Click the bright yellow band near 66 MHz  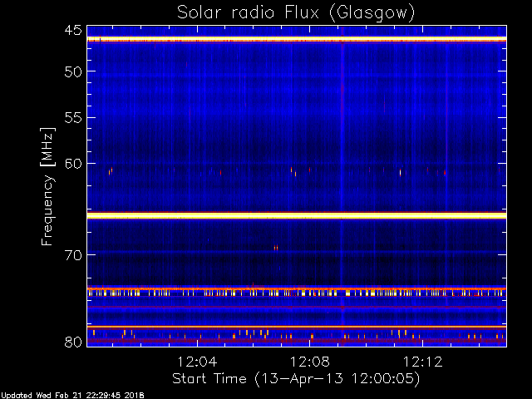(x=297, y=215)
